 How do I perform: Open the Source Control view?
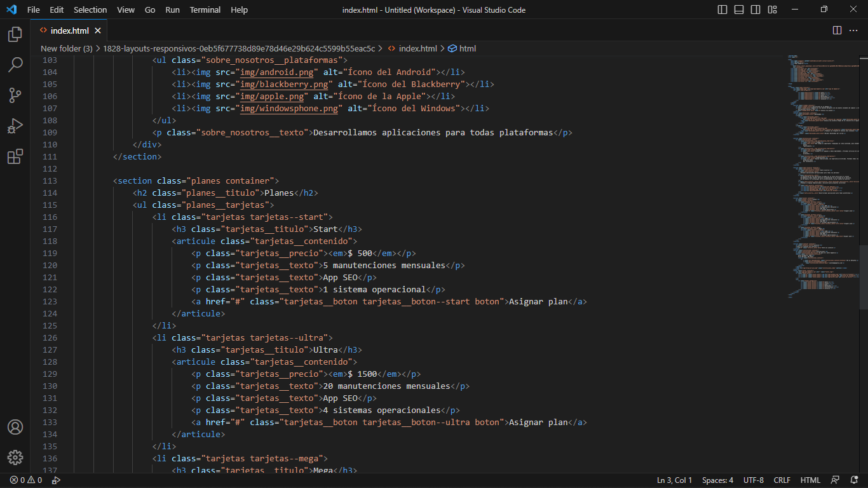(15, 95)
